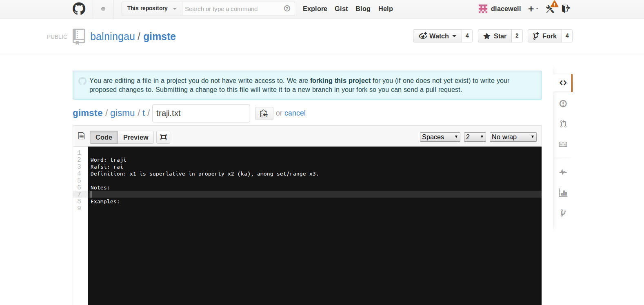
Task: Open the Pull Requests sidebar icon
Action: 563,124
